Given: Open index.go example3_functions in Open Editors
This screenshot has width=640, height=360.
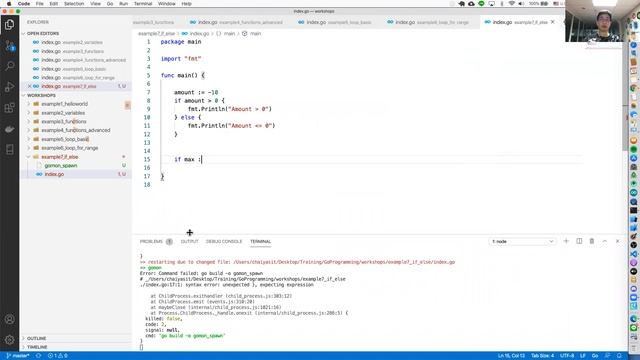Looking at the screenshot, I should click(72, 51).
